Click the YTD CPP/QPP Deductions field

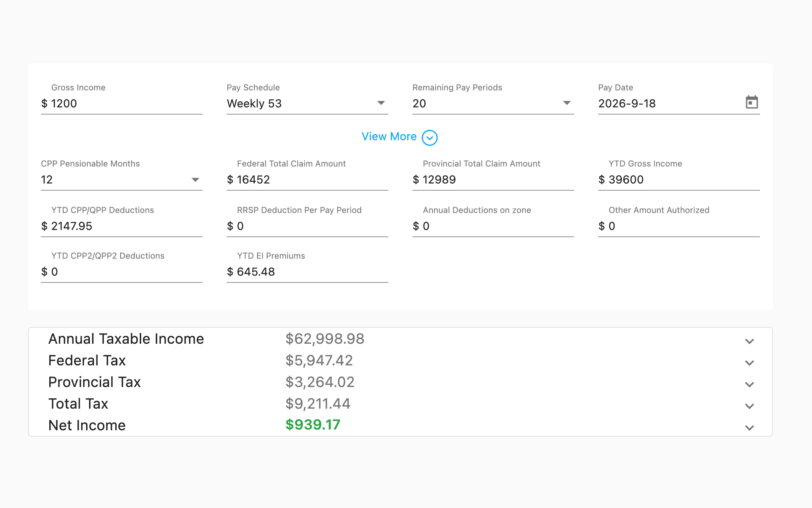click(121, 226)
